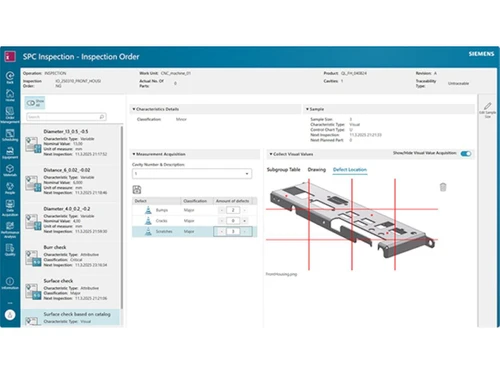Open Information in the sidebar
This screenshot has height=375, width=500.
(x=10, y=283)
